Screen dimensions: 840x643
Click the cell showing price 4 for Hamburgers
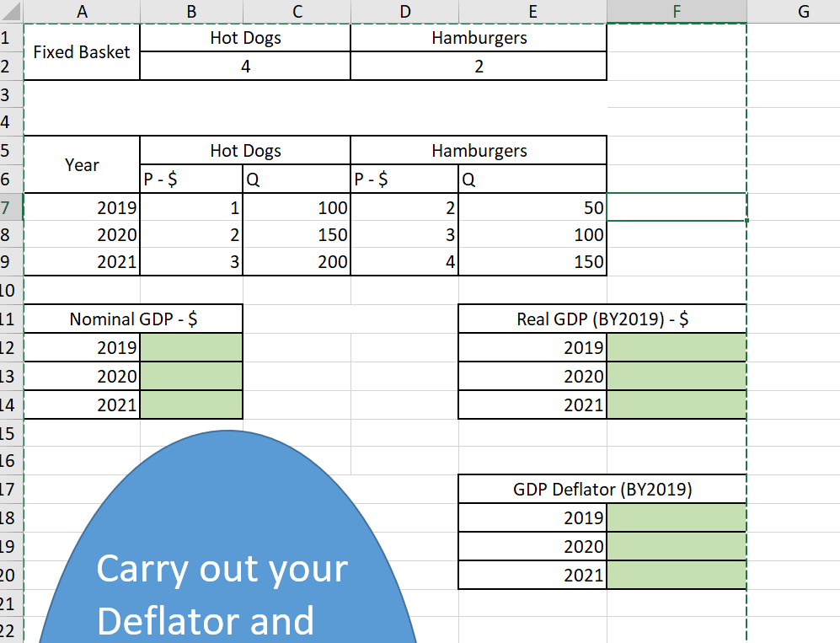[405, 261]
